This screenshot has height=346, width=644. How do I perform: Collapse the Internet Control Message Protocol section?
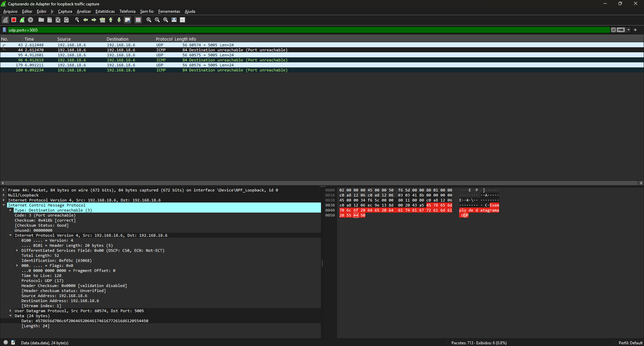coord(4,205)
